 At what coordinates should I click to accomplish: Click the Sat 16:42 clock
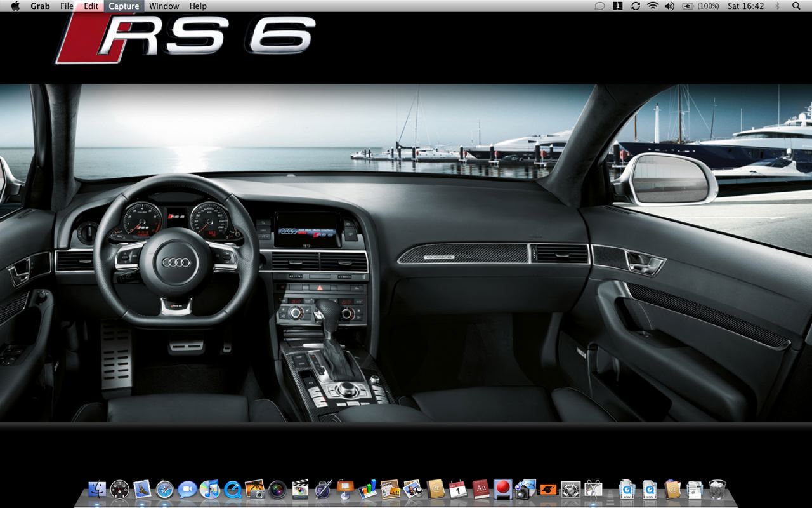coord(746,6)
